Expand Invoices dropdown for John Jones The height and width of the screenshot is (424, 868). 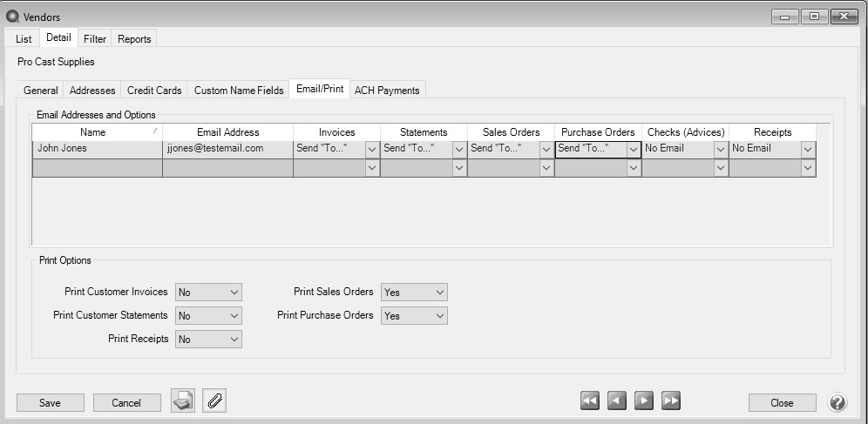372,149
